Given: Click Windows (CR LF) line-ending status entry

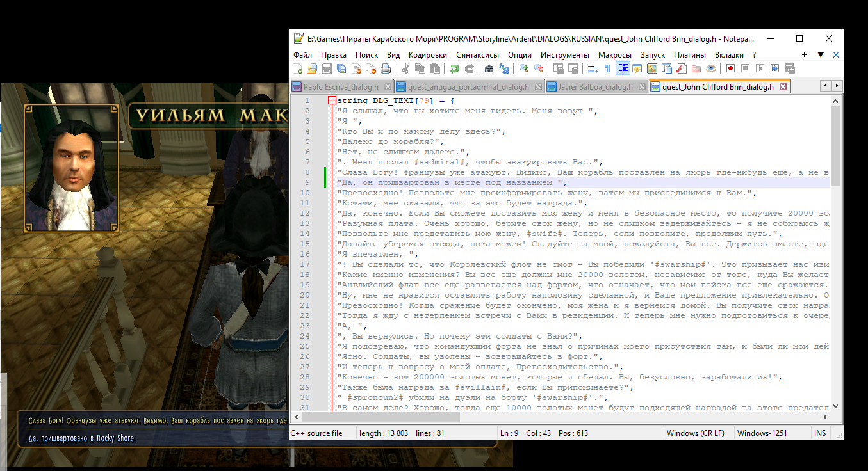Looking at the screenshot, I should pos(696,433).
